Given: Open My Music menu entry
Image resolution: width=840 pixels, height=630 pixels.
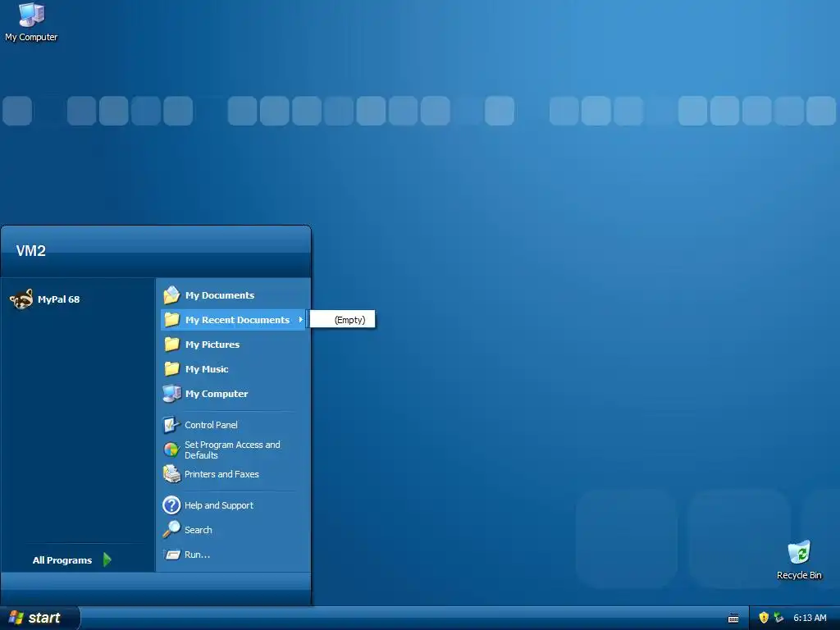Looking at the screenshot, I should [233, 369].
